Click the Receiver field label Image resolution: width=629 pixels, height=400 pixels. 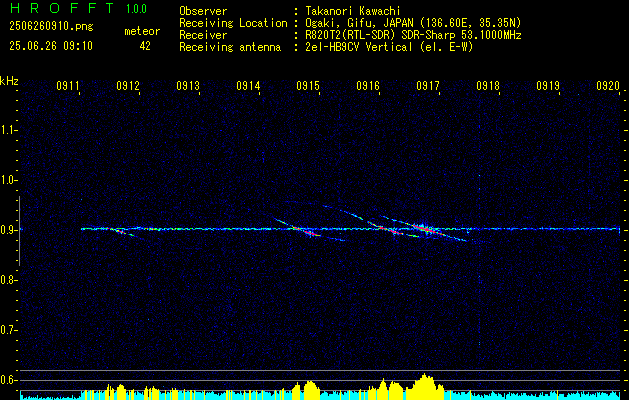203,35
